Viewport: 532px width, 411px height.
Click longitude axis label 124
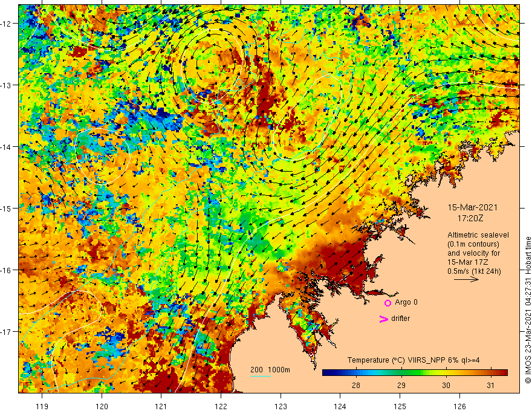[x=340, y=406]
